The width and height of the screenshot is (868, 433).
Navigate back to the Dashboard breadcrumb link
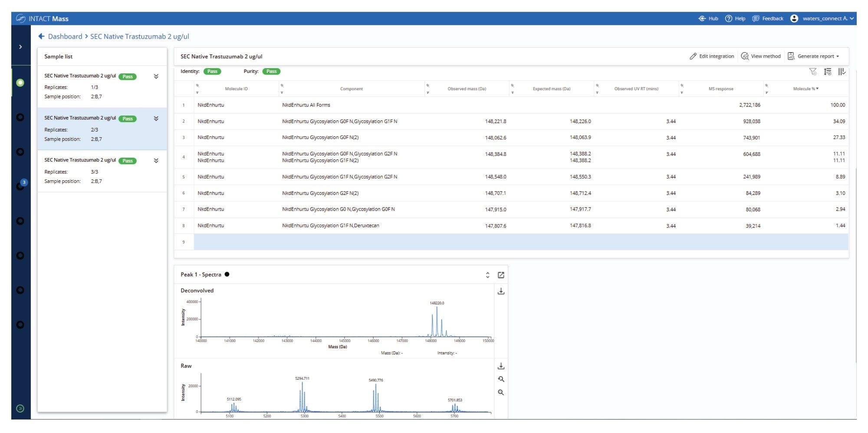coord(65,36)
